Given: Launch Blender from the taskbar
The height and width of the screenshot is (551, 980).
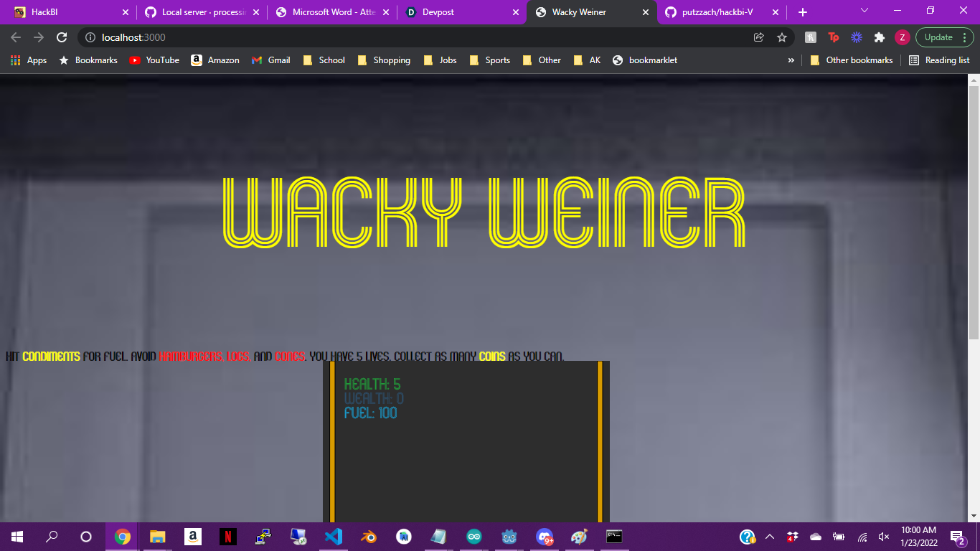Looking at the screenshot, I should [368, 537].
